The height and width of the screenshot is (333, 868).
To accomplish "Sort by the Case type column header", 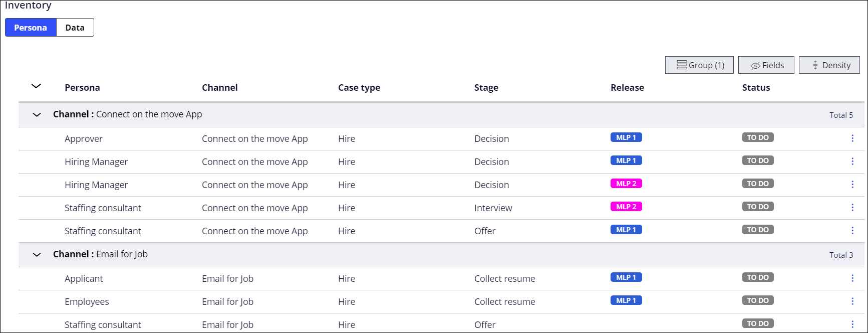I will [x=359, y=88].
